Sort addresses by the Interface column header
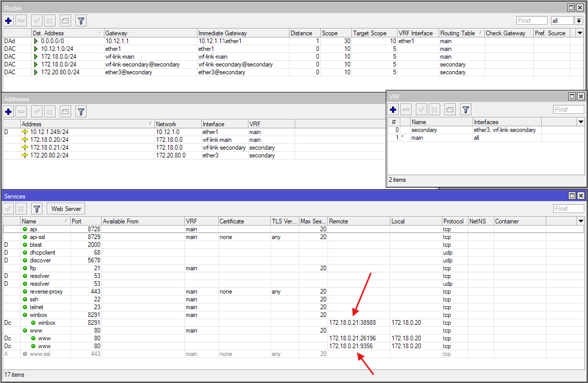This screenshot has width=588, height=383. [224, 124]
